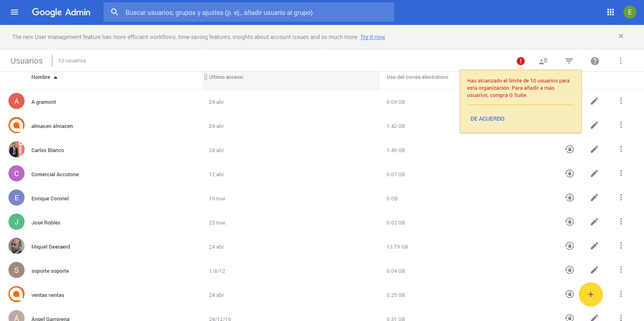This screenshot has height=321, width=644.
Task: Open more options for Enrique Coronel
Action: [x=621, y=198]
